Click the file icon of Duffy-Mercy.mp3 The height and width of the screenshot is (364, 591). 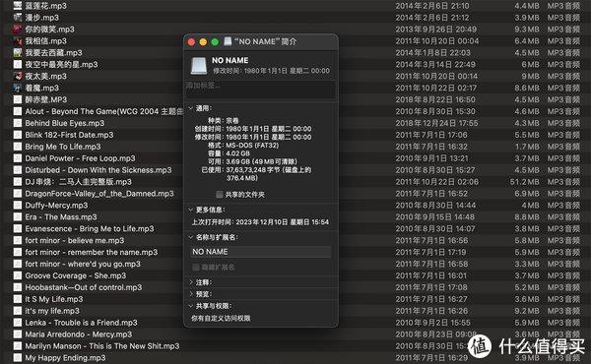click(x=18, y=206)
